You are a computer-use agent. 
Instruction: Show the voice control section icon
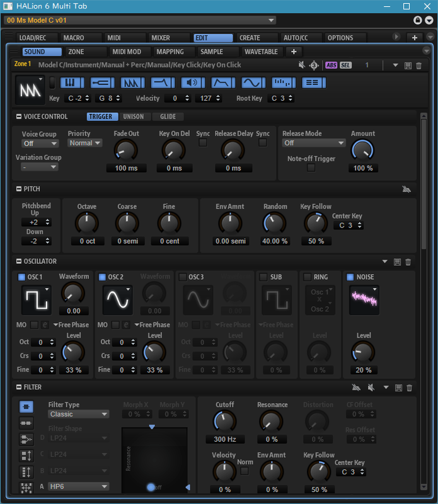click(x=103, y=83)
